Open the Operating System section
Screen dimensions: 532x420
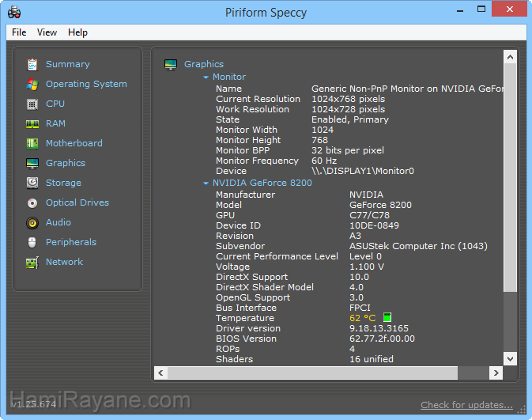pos(86,84)
